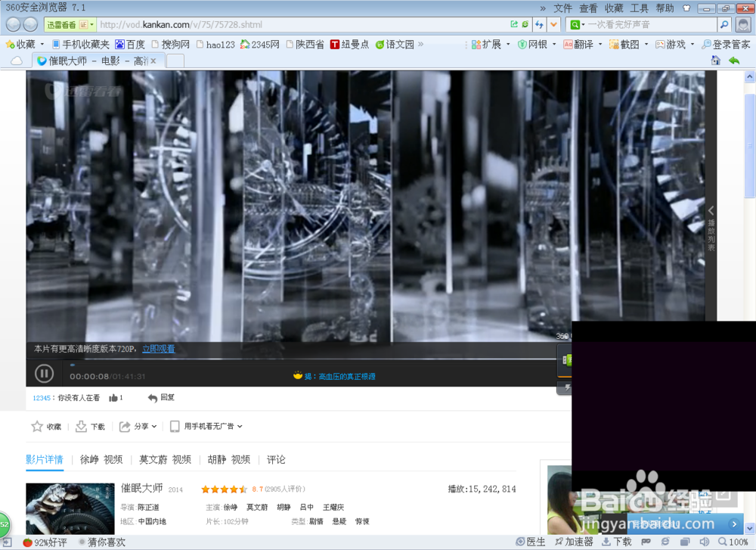Select the 影片详情 tab
Image resolution: width=756 pixels, height=550 pixels.
click(45, 459)
